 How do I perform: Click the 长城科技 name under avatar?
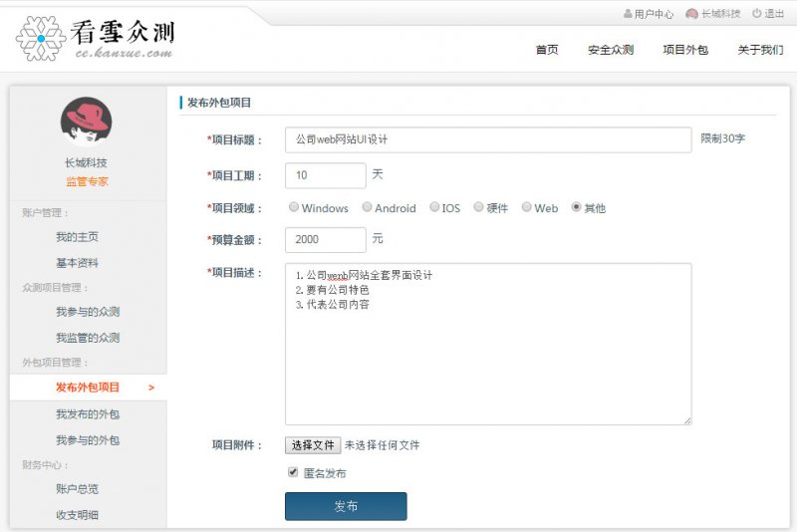coord(86,162)
